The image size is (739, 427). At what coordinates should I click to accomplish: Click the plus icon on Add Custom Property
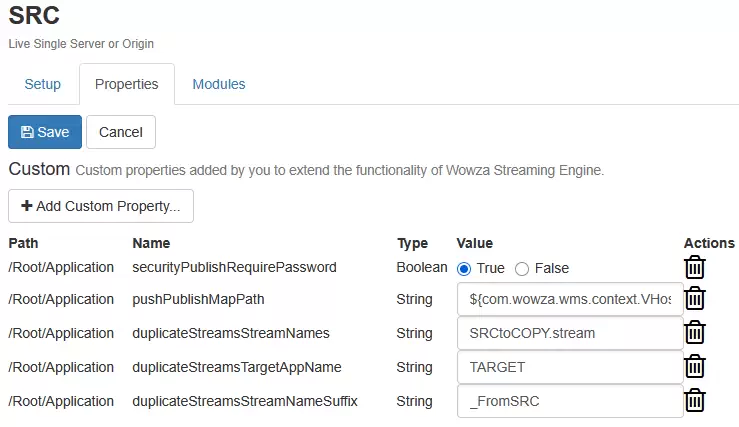click(27, 205)
